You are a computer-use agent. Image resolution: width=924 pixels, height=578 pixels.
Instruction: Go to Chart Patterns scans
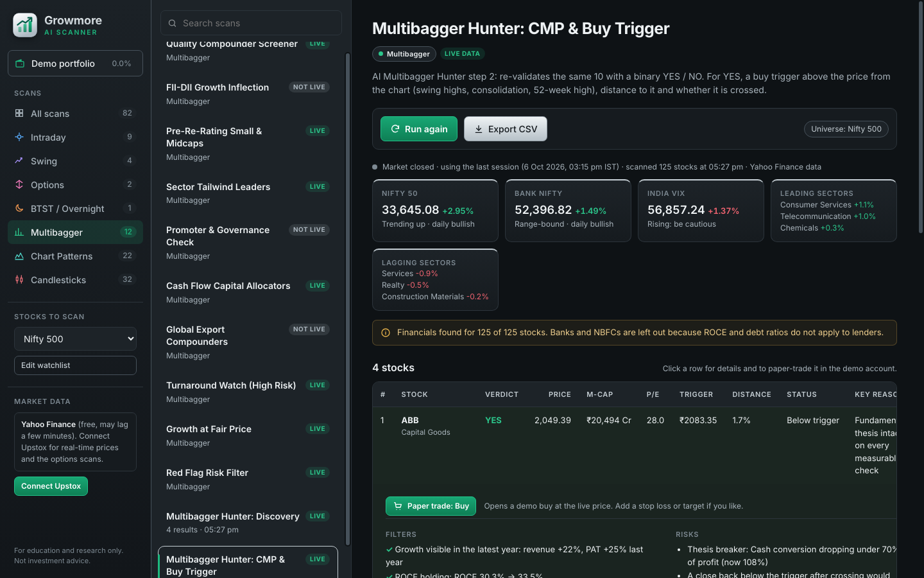(75, 256)
